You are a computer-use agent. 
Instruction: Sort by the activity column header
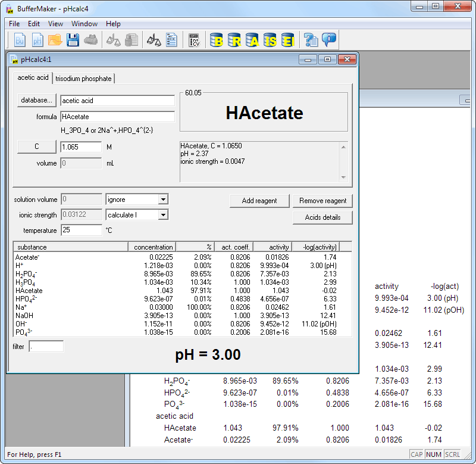point(273,247)
